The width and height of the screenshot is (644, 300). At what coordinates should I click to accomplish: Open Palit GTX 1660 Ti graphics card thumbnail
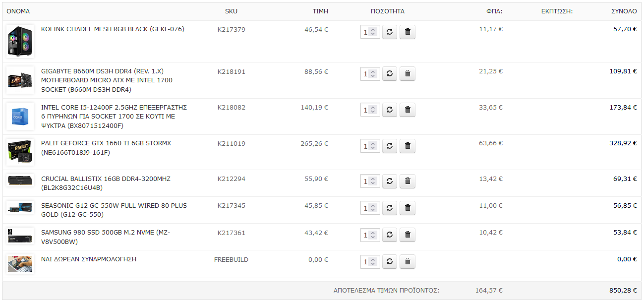[20, 152]
